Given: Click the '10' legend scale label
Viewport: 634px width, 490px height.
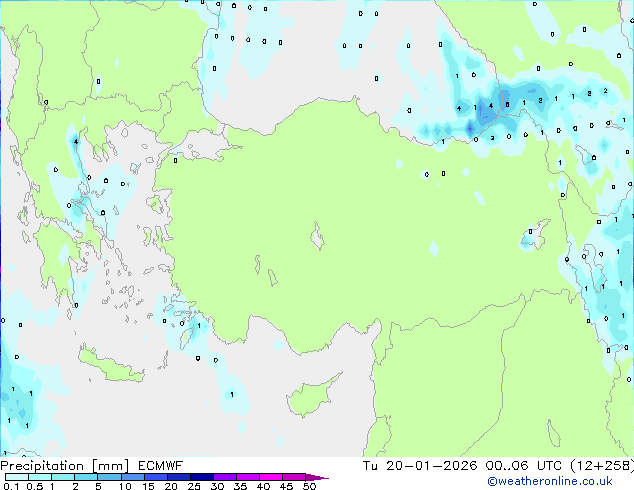Looking at the screenshot, I should (x=125, y=486).
